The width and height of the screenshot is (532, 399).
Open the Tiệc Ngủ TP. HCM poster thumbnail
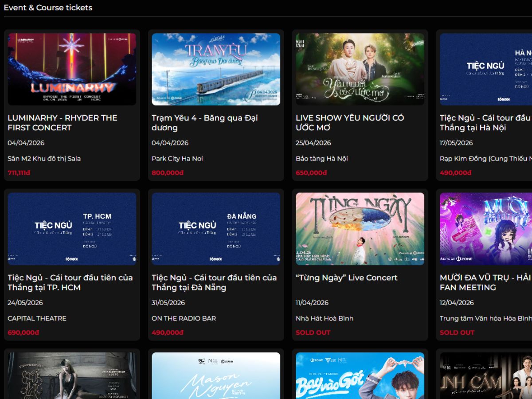click(72, 229)
